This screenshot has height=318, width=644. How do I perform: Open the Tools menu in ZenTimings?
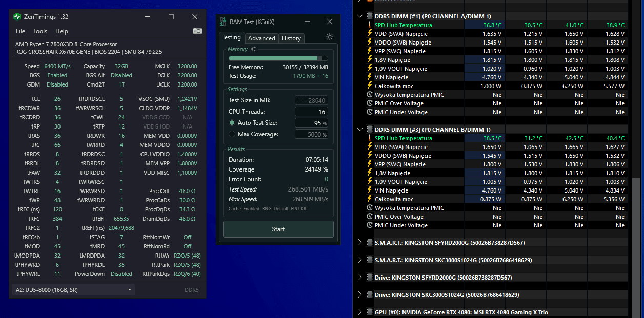click(x=41, y=31)
